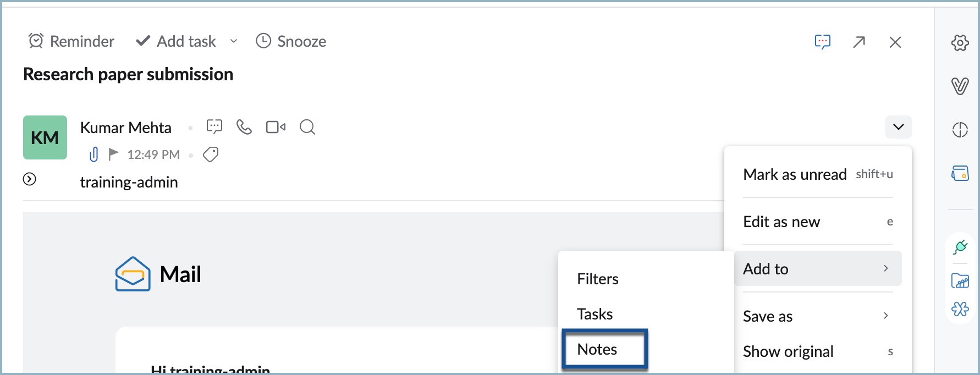The height and width of the screenshot is (375, 980).
Task: Choose Tasks from the Add to submenu
Action: point(594,314)
